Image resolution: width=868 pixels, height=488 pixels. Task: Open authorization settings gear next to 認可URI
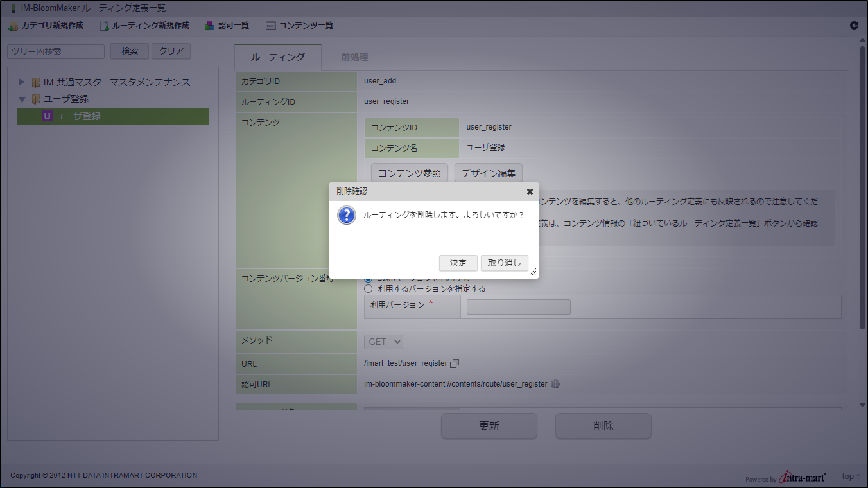(555, 384)
